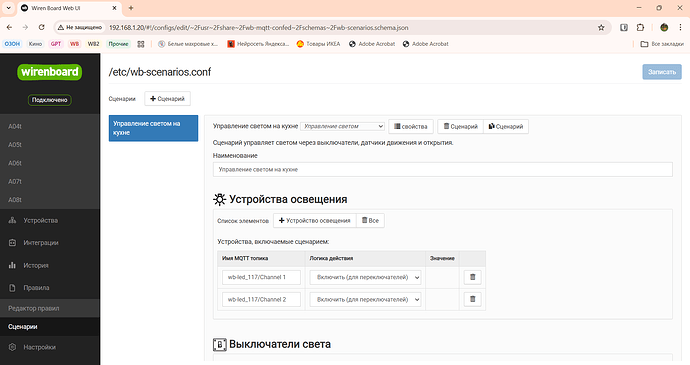Click the Записать save button
Screen dimensions: 690x365
662,72
